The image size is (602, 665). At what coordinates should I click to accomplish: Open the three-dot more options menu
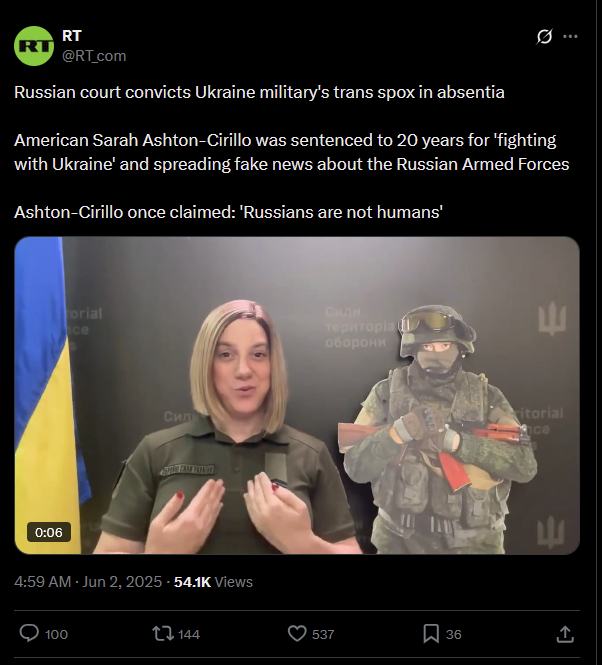pyautogui.click(x=570, y=36)
